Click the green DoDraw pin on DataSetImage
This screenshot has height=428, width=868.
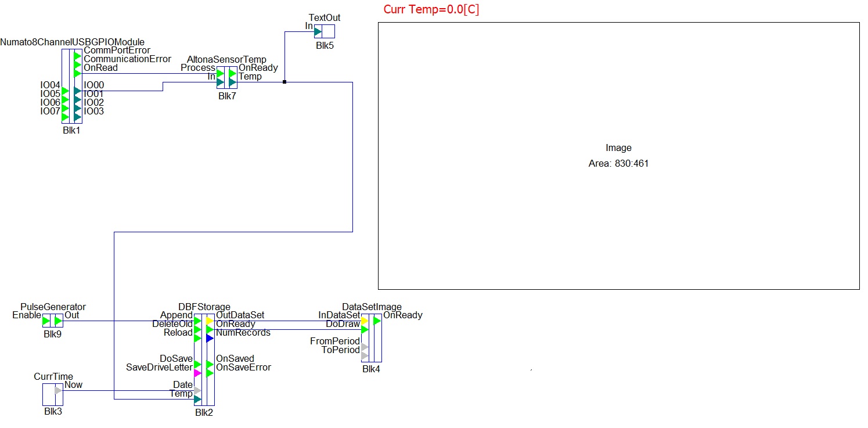tap(365, 329)
